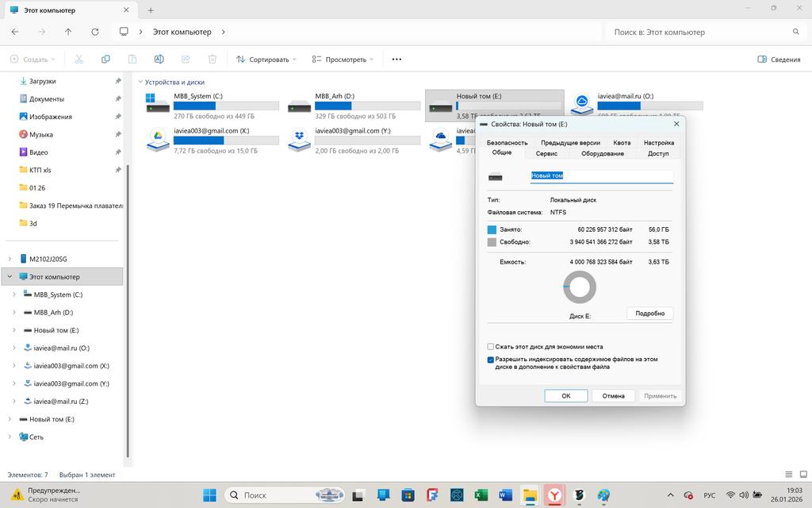Click the scissors Cut icon in the toolbar
Viewport: 812px width, 508px height.
[x=79, y=60]
